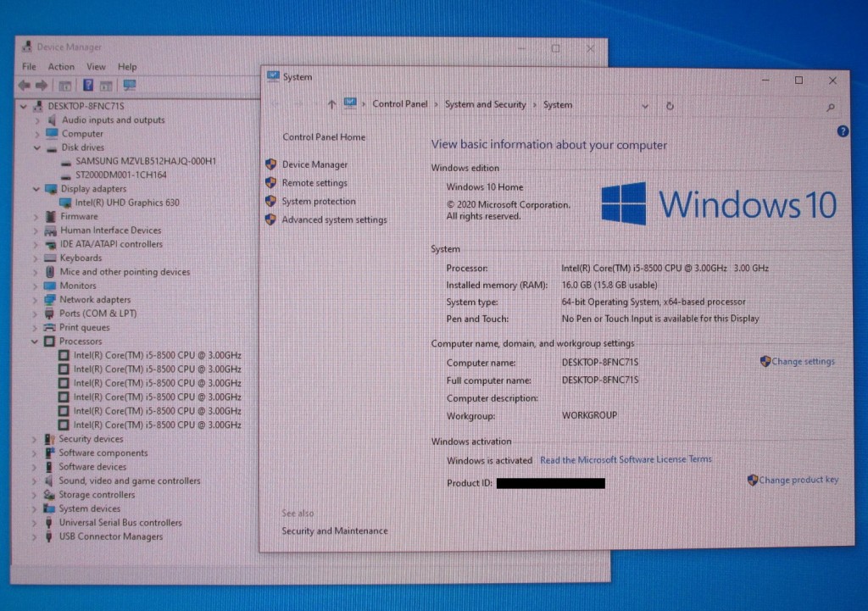Select ST2000DM001-1CH164 disk drive
Screen dimensions: 868x611
[x=120, y=175]
